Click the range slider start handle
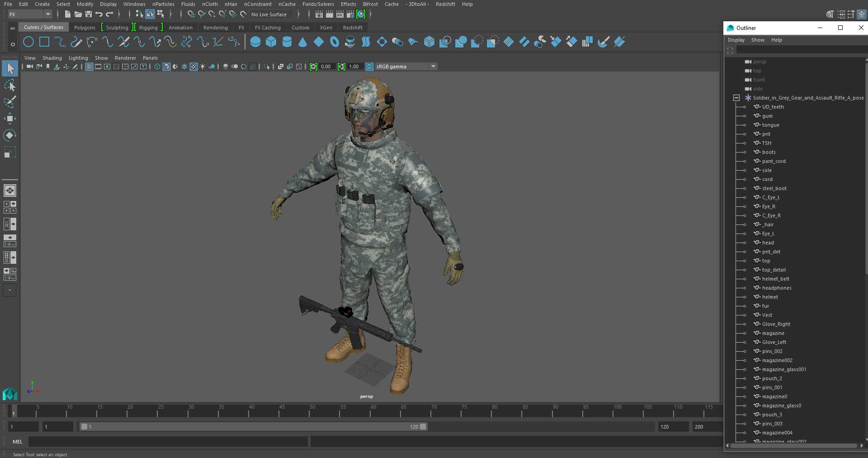 84,427
